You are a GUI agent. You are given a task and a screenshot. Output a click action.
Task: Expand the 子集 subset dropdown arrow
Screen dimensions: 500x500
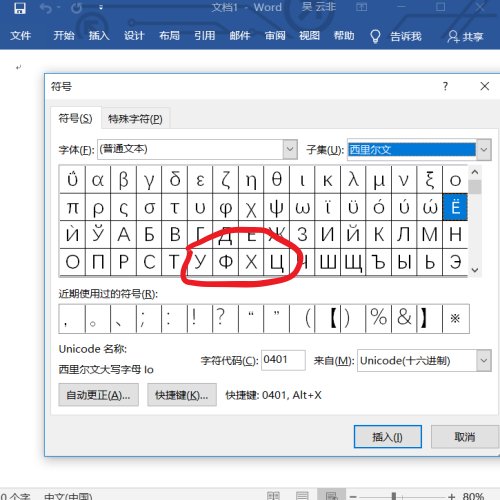click(x=484, y=150)
